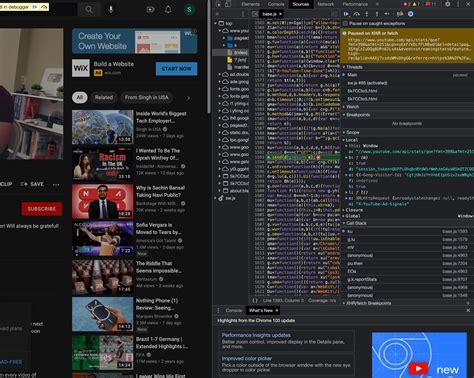Click SAVE under the video

[32, 184]
